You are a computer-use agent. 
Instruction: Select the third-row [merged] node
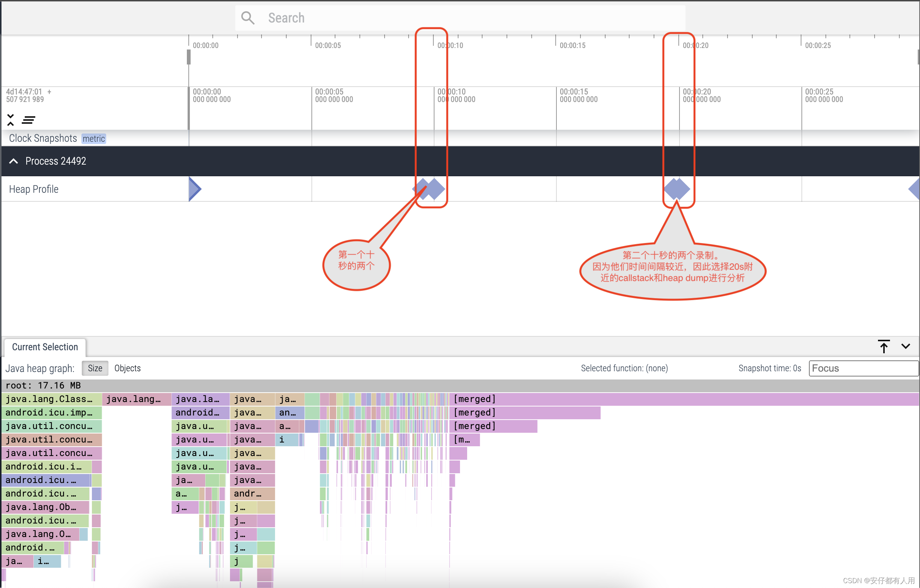(x=493, y=426)
